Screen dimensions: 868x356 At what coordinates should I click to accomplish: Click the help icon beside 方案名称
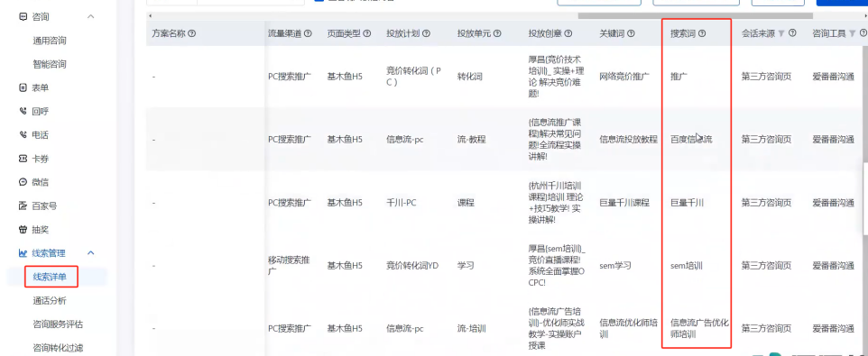(192, 33)
